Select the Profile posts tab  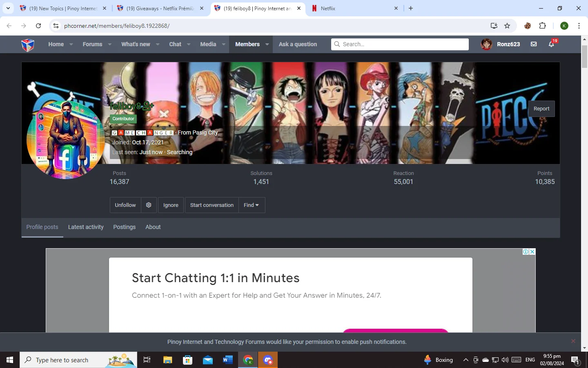coord(42,227)
